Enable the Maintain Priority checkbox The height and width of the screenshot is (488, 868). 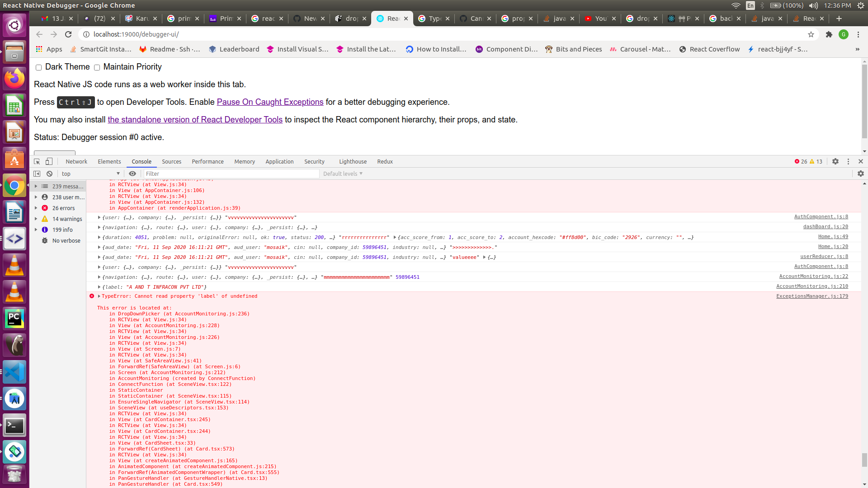pos(97,67)
